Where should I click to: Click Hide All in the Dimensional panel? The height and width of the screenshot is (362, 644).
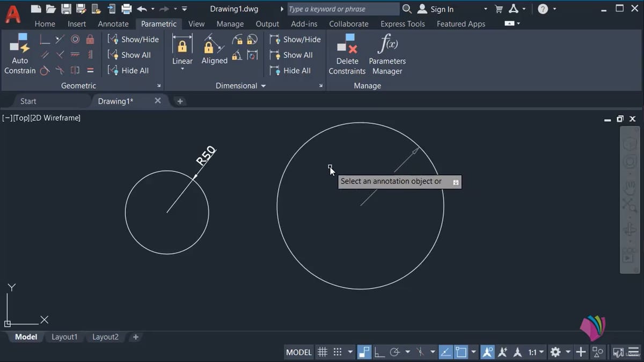pos(290,70)
